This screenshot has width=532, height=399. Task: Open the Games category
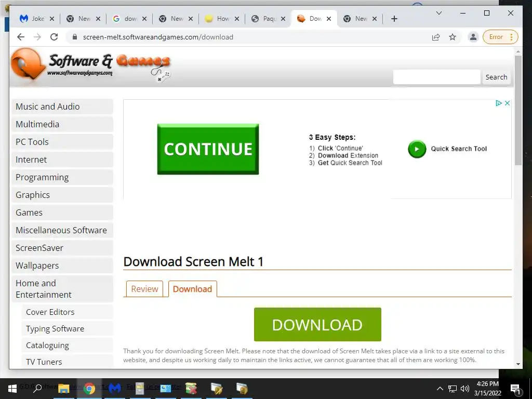(x=62, y=212)
